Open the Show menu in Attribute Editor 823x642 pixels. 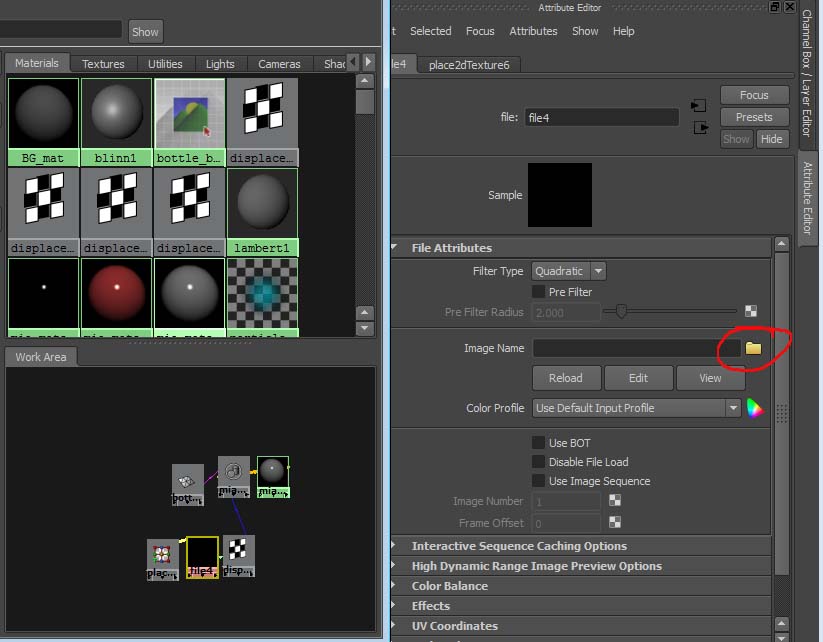coord(585,31)
